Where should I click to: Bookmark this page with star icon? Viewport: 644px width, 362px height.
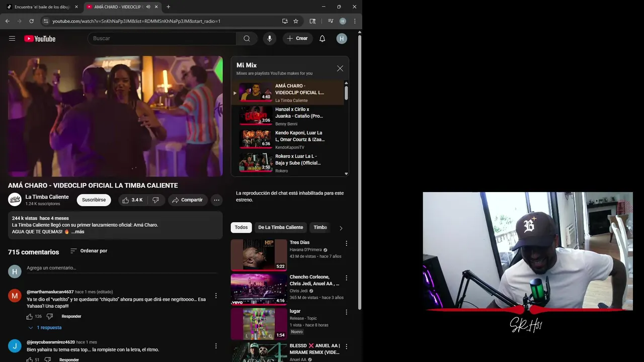pyautogui.click(x=296, y=21)
